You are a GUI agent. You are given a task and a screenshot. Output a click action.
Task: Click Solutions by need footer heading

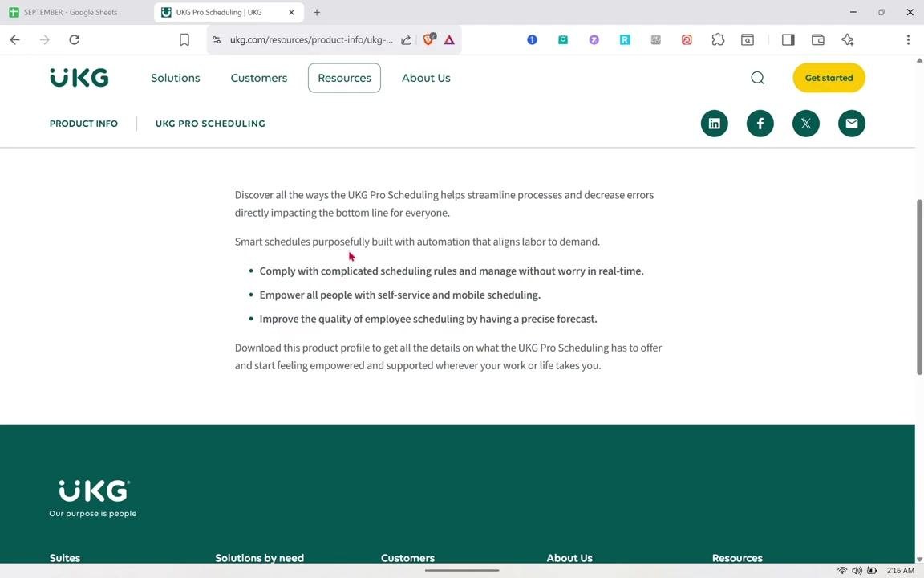pos(259,557)
